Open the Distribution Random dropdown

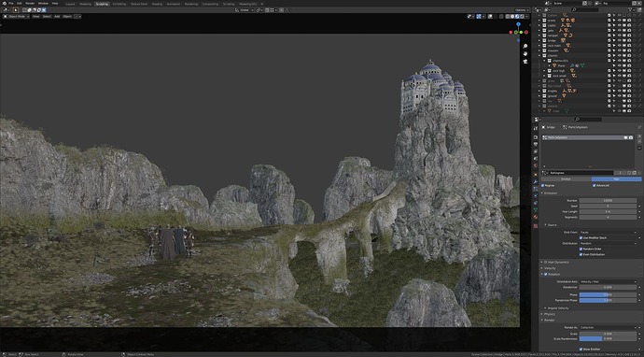point(608,243)
